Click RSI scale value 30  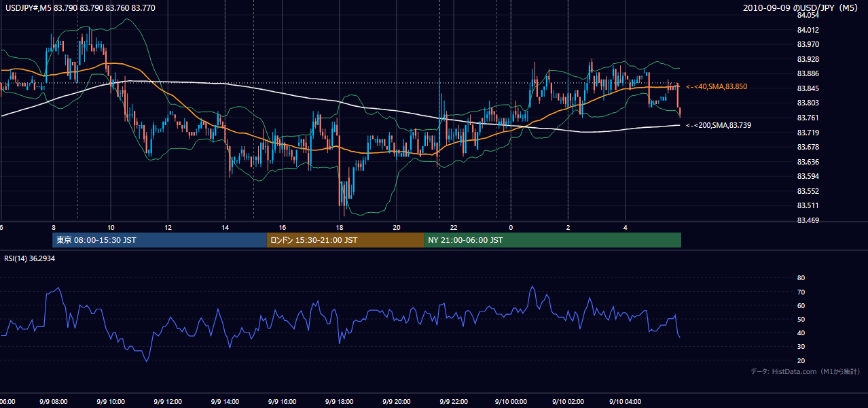(x=801, y=347)
